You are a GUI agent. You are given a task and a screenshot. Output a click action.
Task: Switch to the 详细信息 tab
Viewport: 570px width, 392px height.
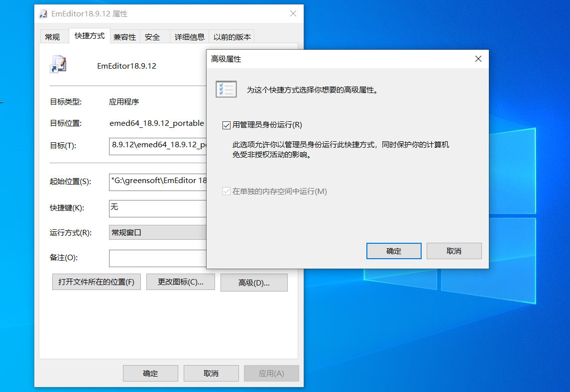point(189,36)
